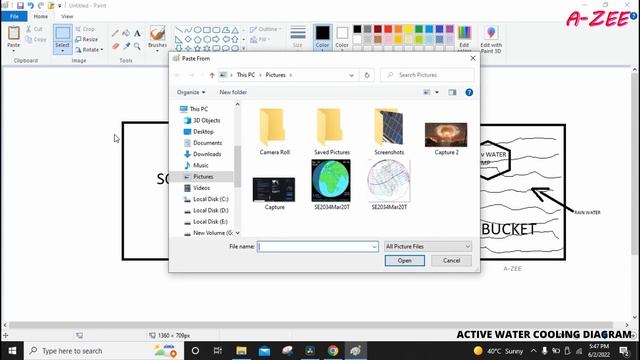The width and height of the screenshot is (640, 360).
Task: Select the Oval shape in Shapes gallery
Action: coord(198,30)
